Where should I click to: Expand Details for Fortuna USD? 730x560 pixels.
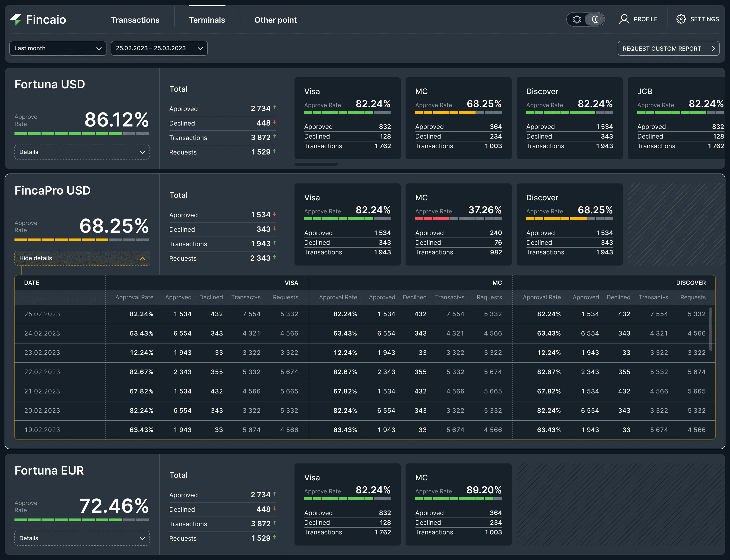point(82,152)
